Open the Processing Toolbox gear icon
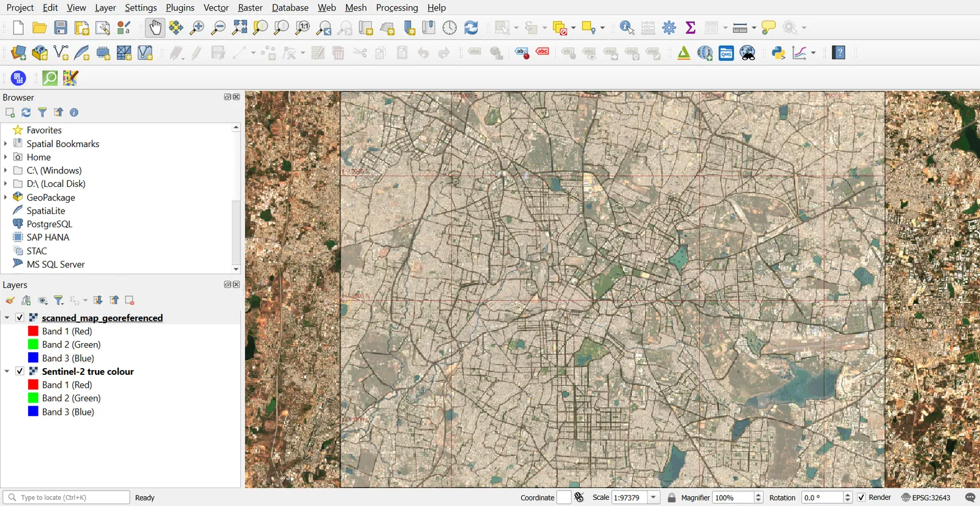This screenshot has height=506, width=980. pos(669,28)
